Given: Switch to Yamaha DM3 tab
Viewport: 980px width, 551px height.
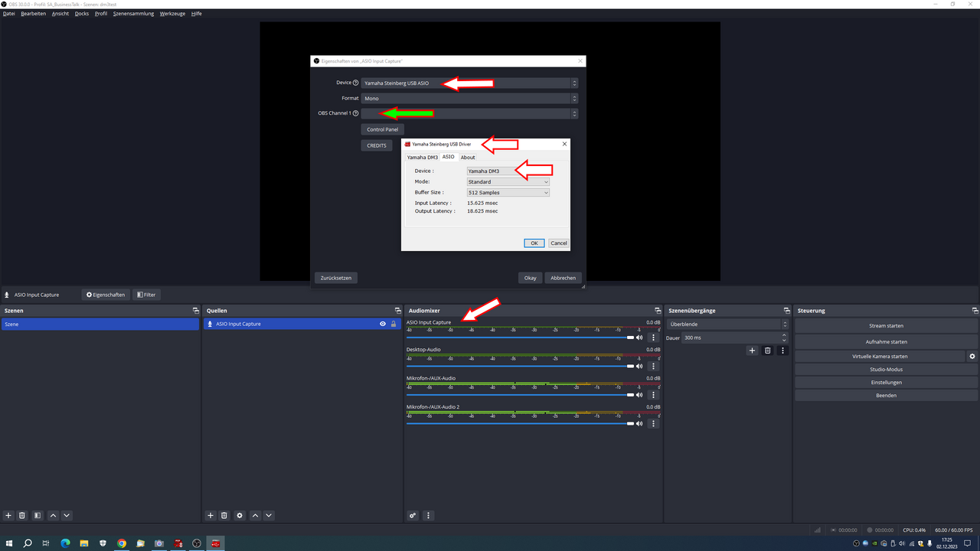Looking at the screenshot, I should click(423, 157).
